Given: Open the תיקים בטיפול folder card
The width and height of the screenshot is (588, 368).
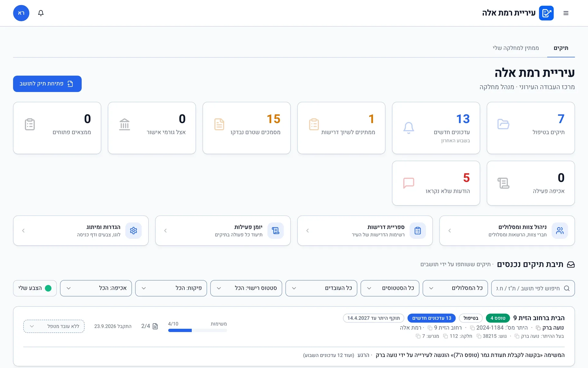Looking at the screenshot, I should coord(530,128).
